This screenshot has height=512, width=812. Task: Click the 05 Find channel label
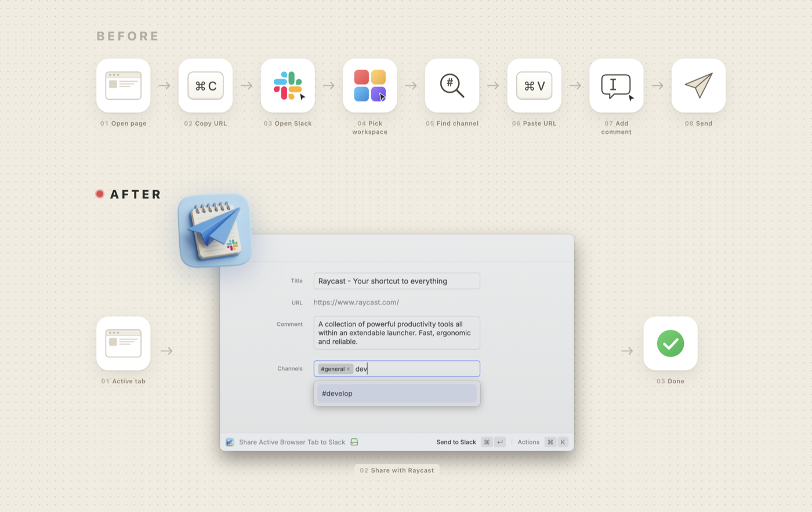click(x=452, y=124)
